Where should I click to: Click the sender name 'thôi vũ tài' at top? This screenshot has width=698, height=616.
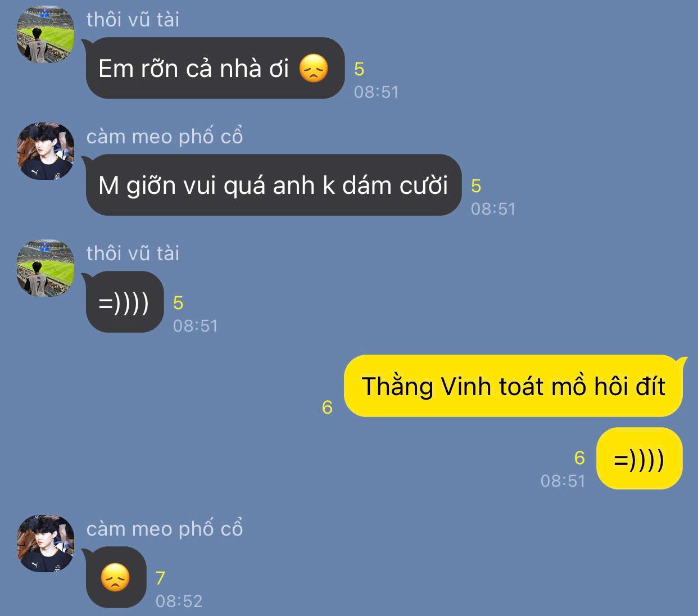133,20
